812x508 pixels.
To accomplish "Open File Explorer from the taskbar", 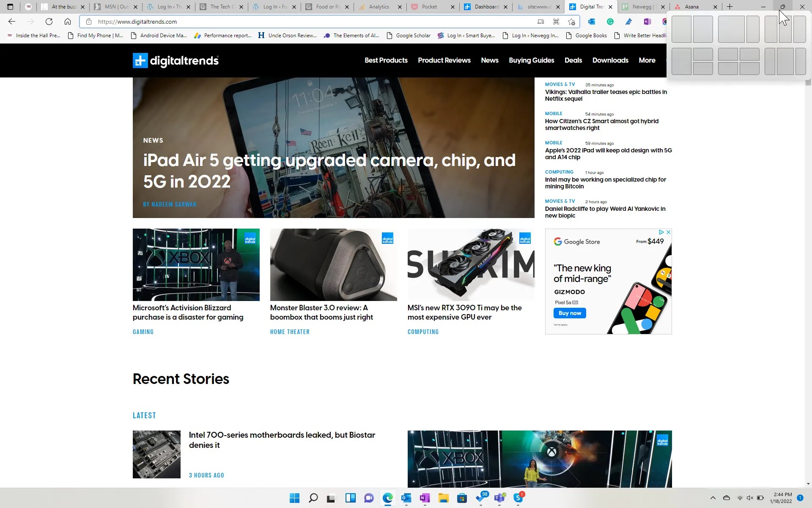I will click(x=444, y=498).
